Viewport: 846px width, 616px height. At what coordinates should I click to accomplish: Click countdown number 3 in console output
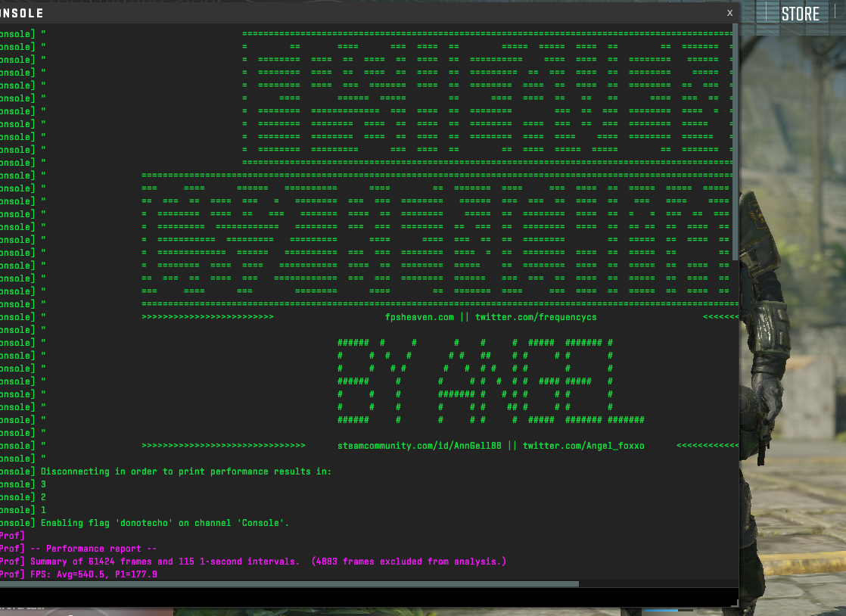tap(44, 484)
